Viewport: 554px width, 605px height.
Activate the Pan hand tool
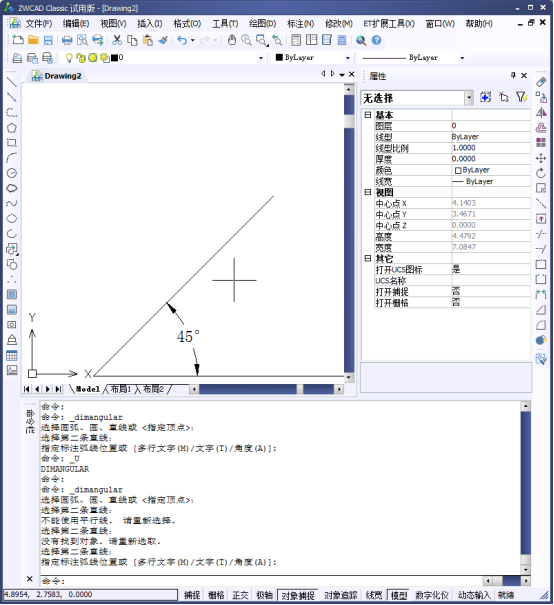[231, 40]
